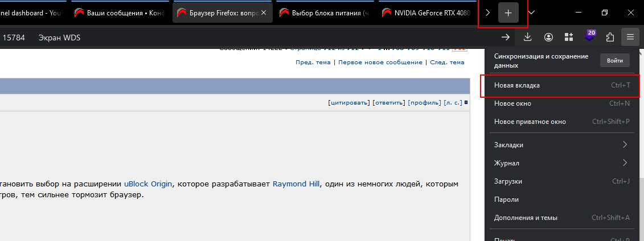Choose Новая вкладка in the menu
This screenshot has width=644, height=241.
pos(562,85)
